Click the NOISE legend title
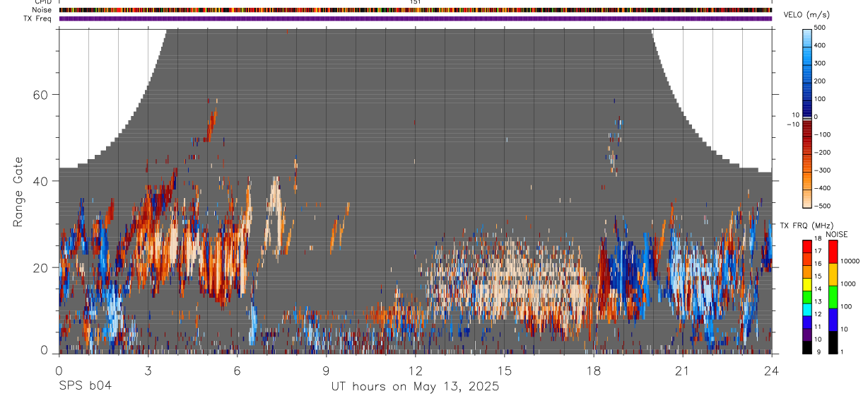 coord(836,234)
